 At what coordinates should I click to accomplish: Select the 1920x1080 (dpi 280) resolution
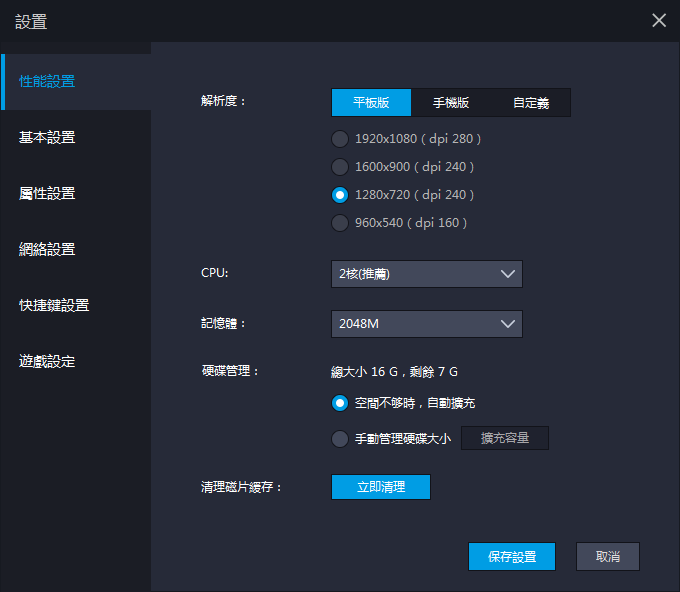pos(340,139)
